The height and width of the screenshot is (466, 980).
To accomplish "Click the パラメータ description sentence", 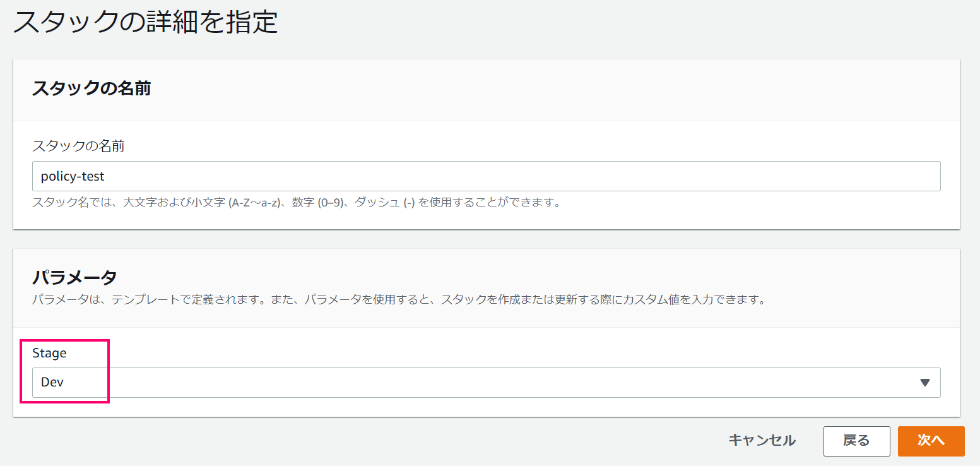I will pyautogui.click(x=399, y=300).
